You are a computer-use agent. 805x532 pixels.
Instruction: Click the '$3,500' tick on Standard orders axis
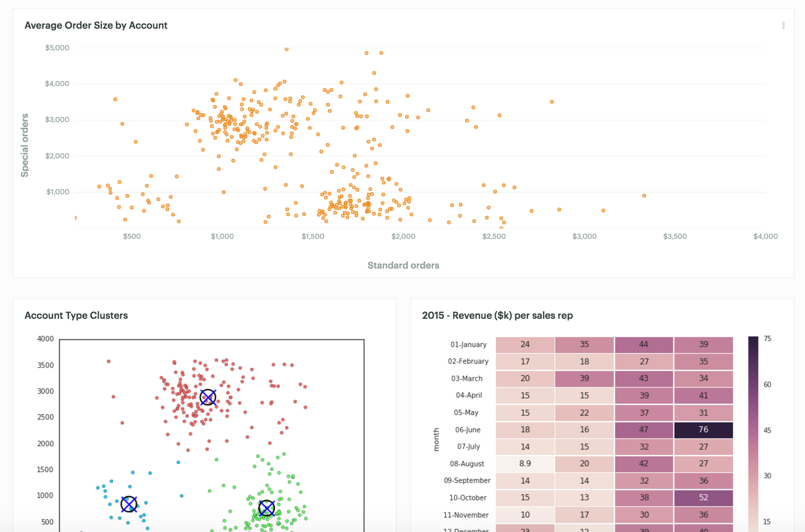tap(675, 236)
